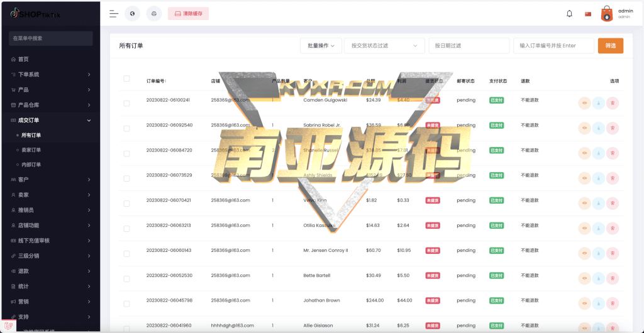Delete order 20230822-06070421
The width and height of the screenshot is (644, 333).
pos(613,204)
